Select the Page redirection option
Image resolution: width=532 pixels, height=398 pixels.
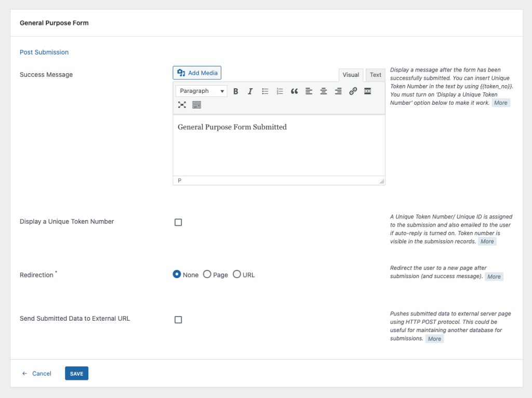pos(207,275)
